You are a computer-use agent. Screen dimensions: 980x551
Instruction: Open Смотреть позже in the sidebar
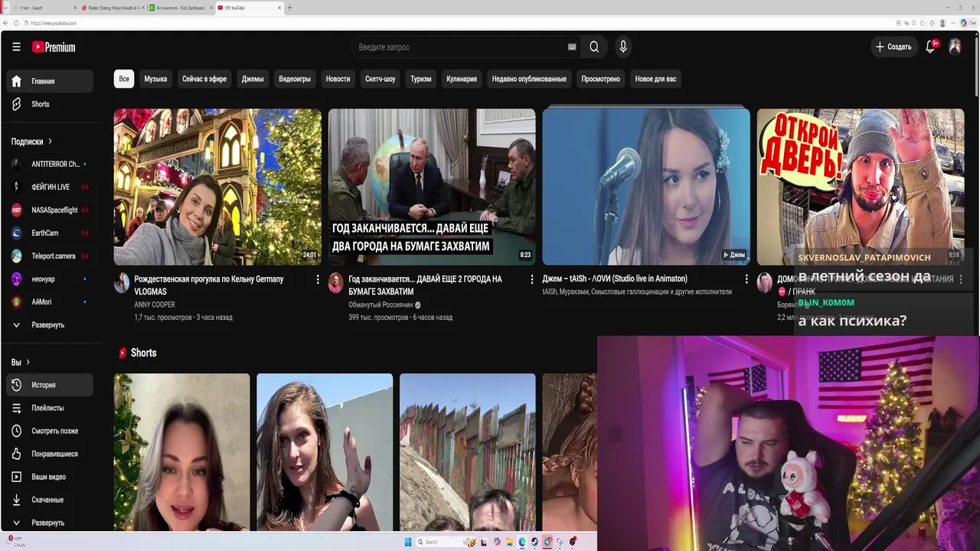(51, 431)
